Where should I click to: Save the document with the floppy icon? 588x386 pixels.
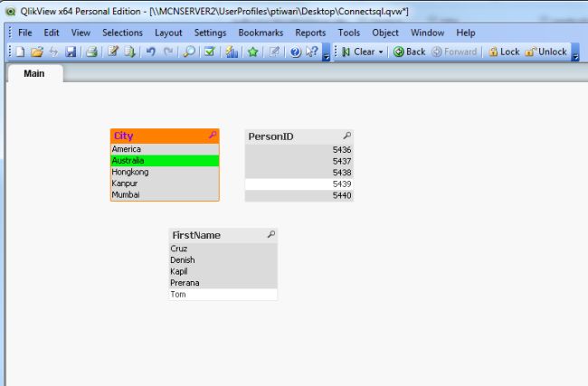[71, 52]
